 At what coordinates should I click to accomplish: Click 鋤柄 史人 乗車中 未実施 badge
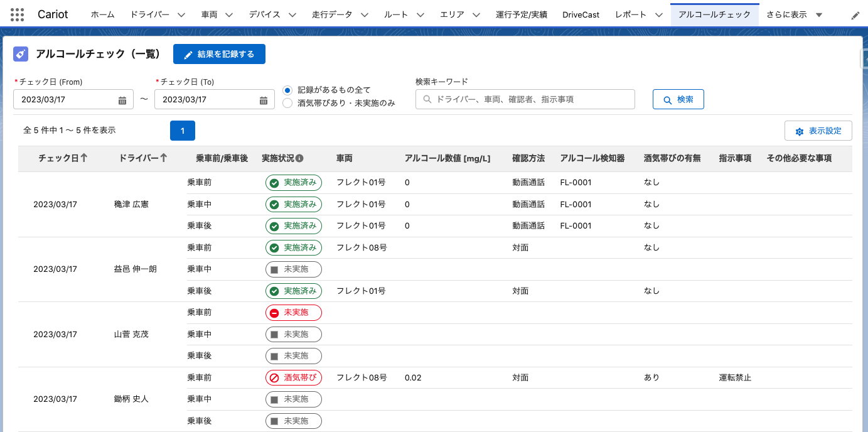293,399
